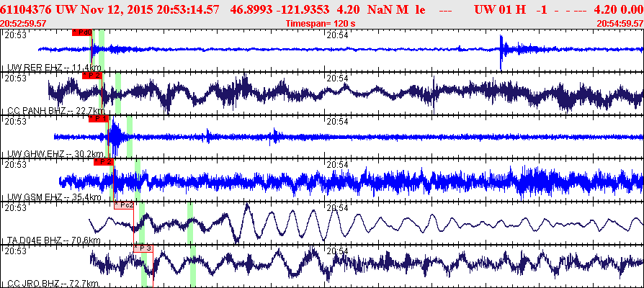Click the UW 01 H header field
644x288 pixels.
pyautogui.click(x=500, y=9)
